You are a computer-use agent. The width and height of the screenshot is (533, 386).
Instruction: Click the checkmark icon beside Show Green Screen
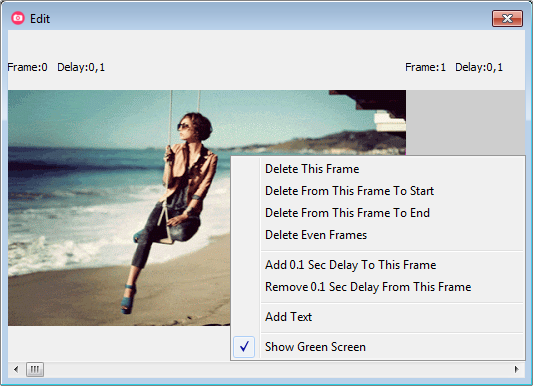pyautogui.click(x=244, y=347)
